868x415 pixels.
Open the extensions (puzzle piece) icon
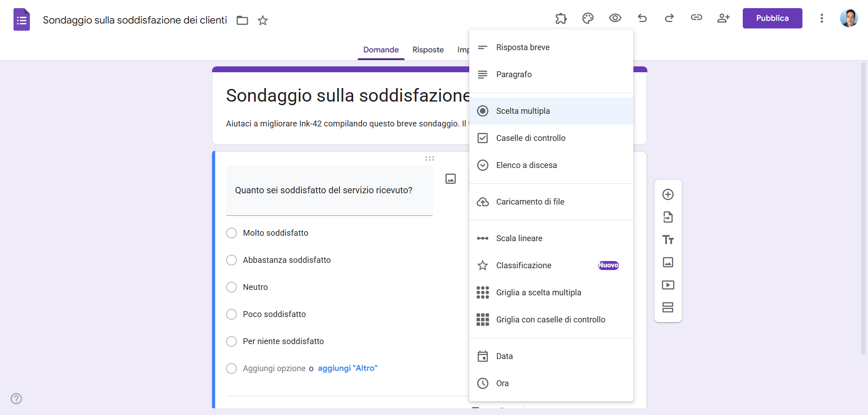point(561,19)
